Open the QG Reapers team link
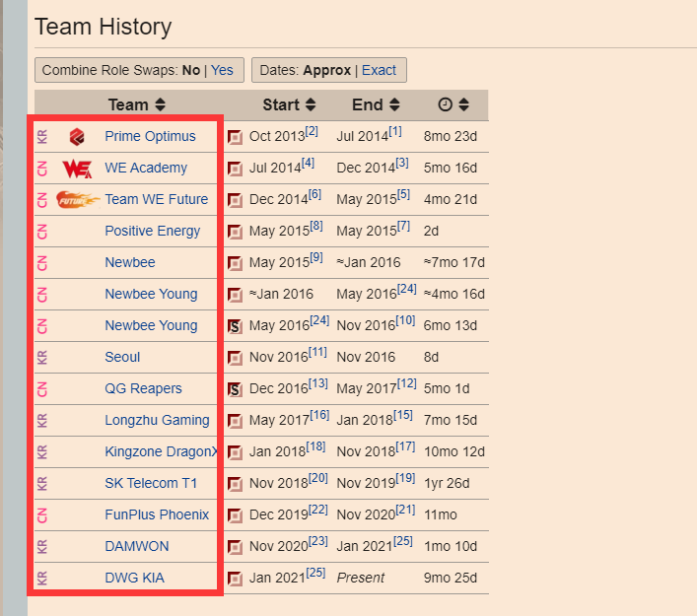Image resolution: width=697 pixels, height=616 pixels. [143, 388]
